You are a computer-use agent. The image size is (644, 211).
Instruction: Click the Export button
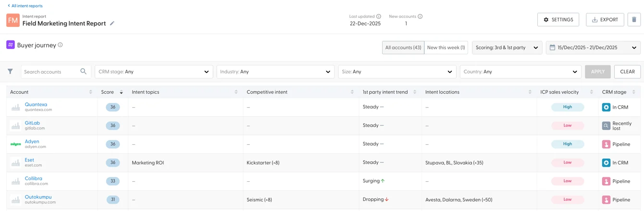[605, 20]
